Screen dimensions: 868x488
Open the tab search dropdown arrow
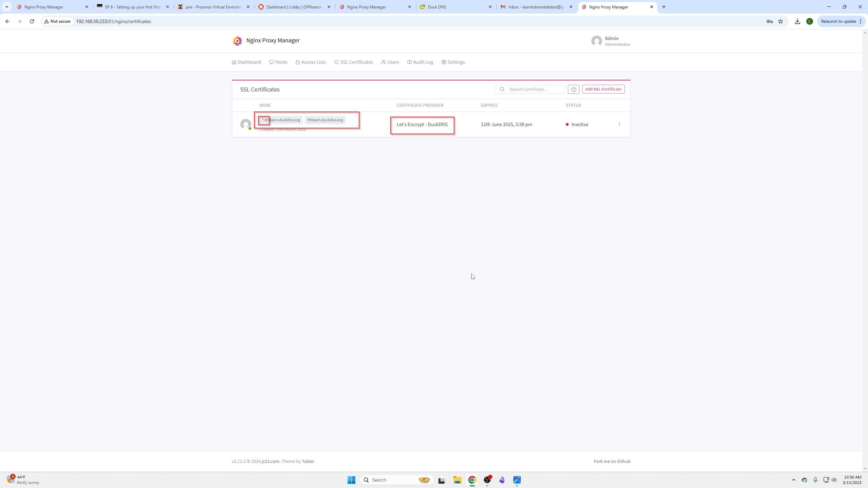click(7, 7)
